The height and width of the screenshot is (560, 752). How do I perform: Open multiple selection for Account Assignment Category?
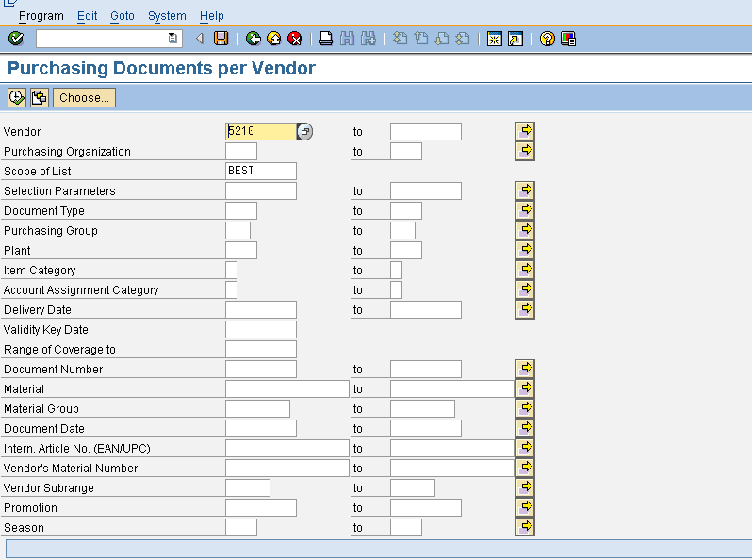point(525,289)
